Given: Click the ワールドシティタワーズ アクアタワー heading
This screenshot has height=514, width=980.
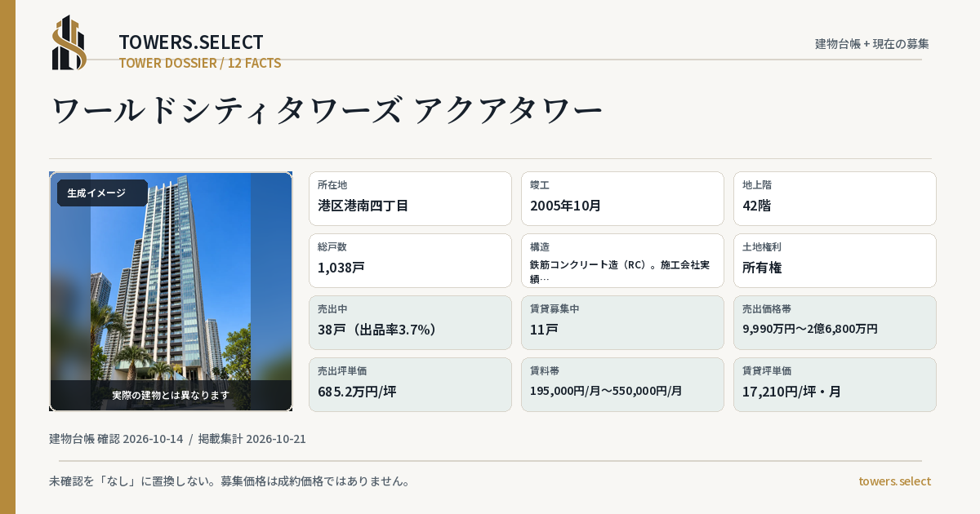Looking at the screenshot, I should point(327,111).
